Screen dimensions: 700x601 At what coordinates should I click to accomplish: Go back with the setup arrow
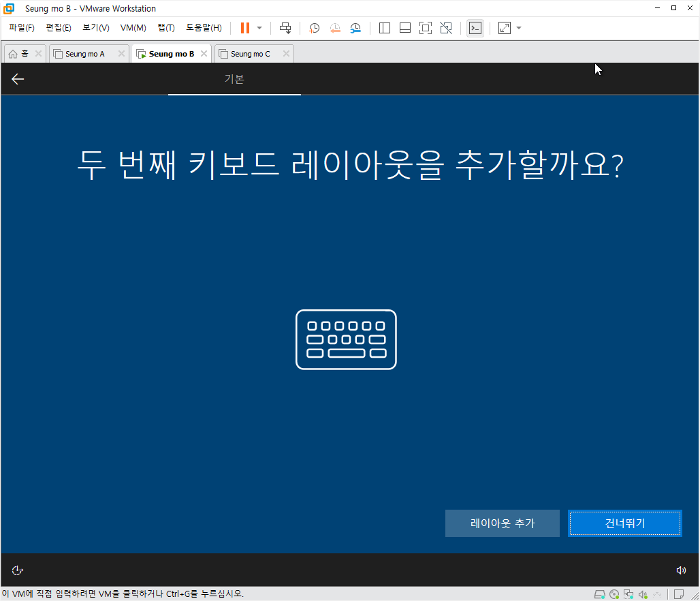(18, 79)
